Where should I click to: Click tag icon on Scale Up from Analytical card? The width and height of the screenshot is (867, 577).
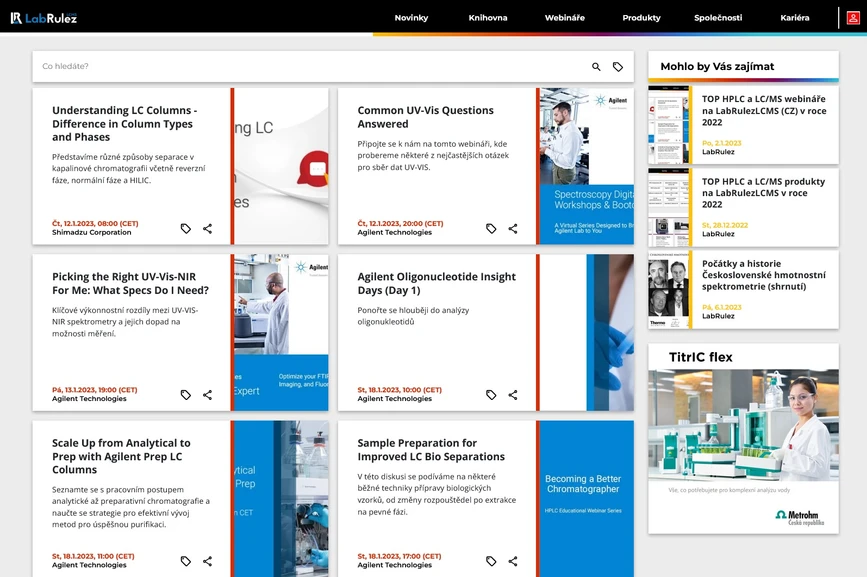[186, 561]
